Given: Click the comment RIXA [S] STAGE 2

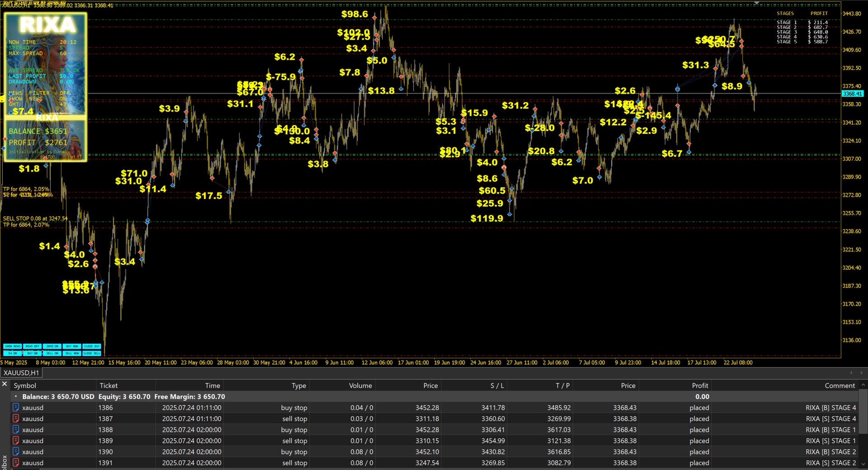Looking at the screenshot, I should click(x=830, y=463).
